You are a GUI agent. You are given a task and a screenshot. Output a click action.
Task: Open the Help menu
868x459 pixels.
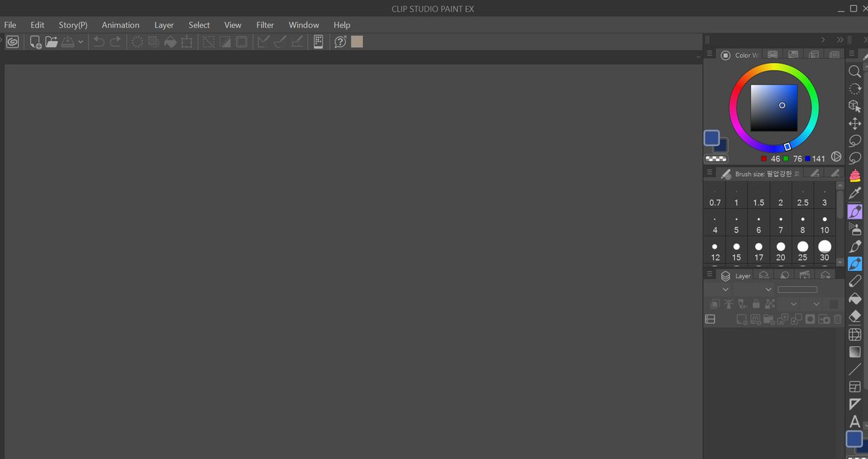pyautogui.click(x=342, y=25)
